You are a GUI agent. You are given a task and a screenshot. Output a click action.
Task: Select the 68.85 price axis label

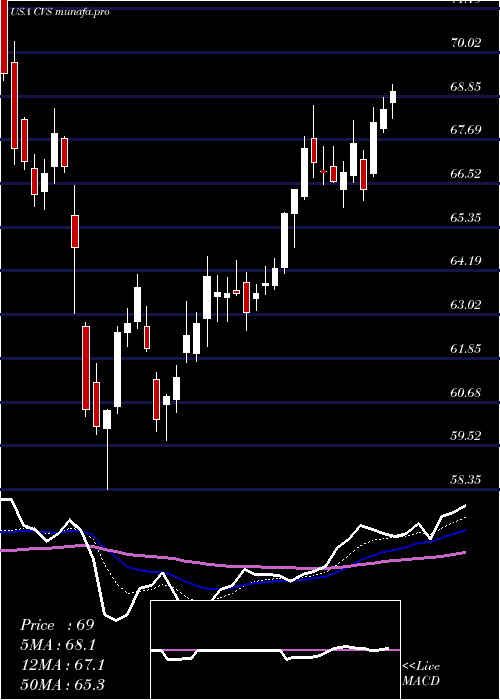(x=466, y=86)
